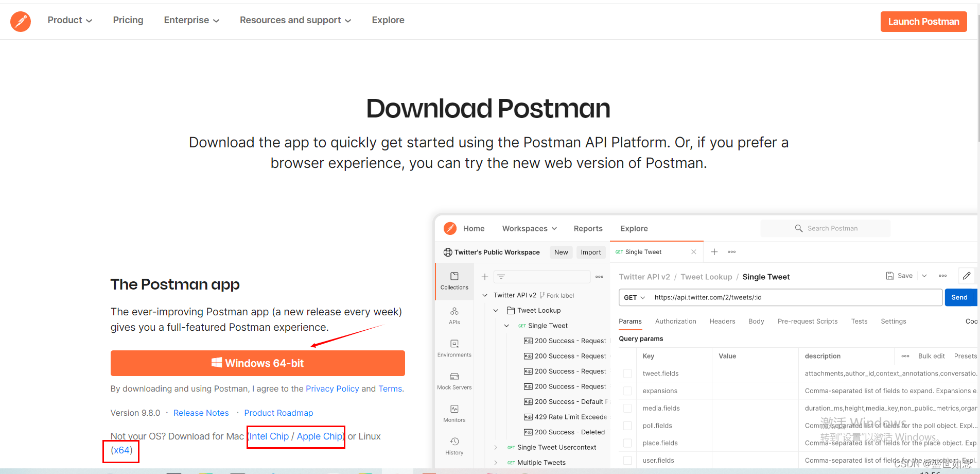Click the 200 Success - Default example icon

pos(528,402)
